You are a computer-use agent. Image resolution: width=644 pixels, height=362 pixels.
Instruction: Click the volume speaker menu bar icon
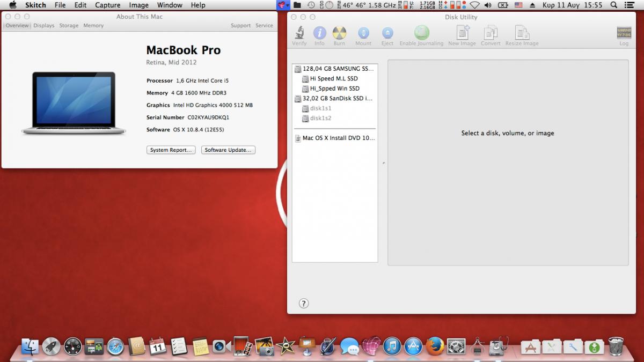(x=488, y=5)
